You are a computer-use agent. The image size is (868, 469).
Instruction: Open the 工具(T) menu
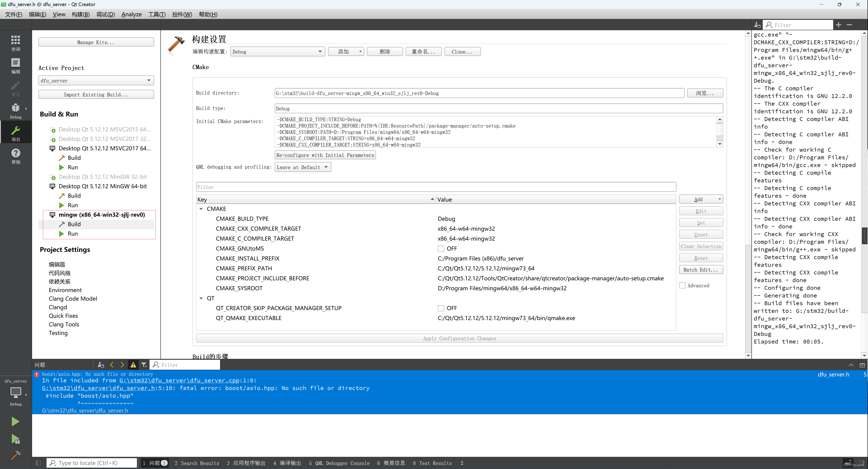[157, 14]
